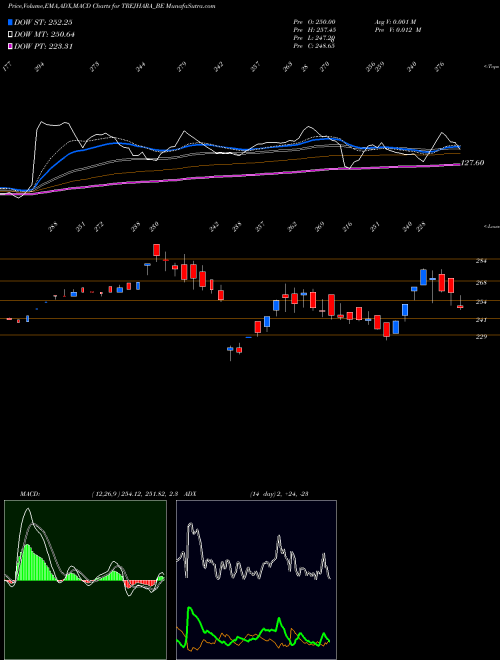Image resolution: width=500 pixels, height=660 pixels.
Task: Click the MACD '(12,26,9)' parameter values
Action: point(105,494)
